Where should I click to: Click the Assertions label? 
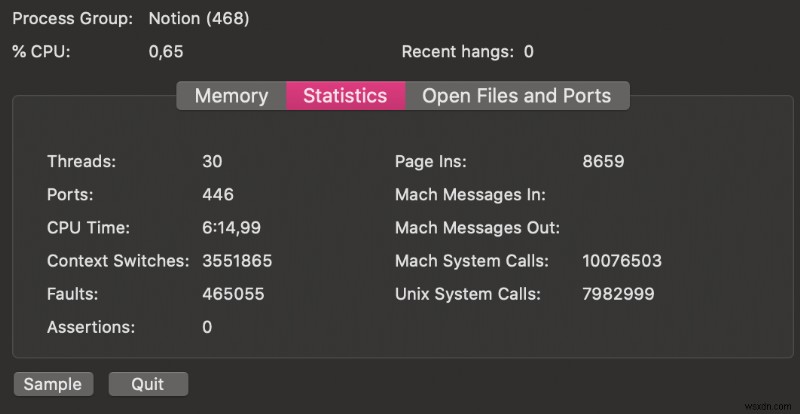(93, 327)
